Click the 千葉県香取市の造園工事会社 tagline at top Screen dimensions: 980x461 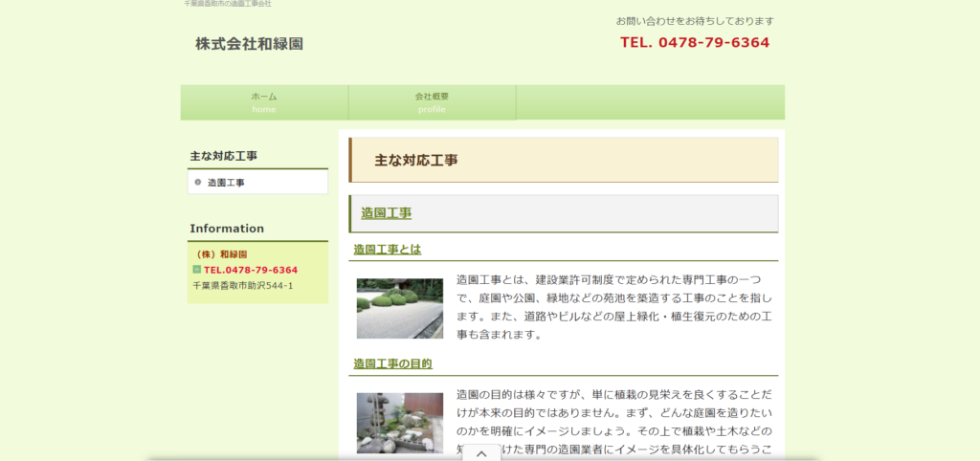pos(228,4)
